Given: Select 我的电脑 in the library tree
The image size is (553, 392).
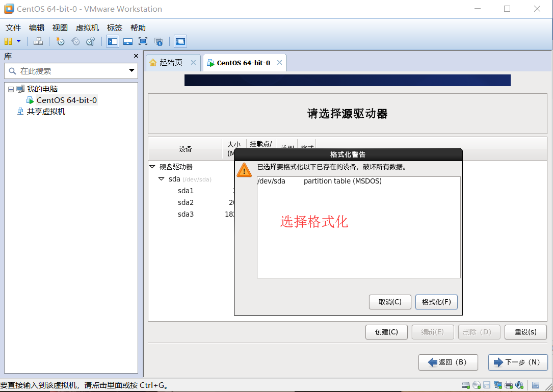Looking at the screenshot, I should tap(42, 89).
